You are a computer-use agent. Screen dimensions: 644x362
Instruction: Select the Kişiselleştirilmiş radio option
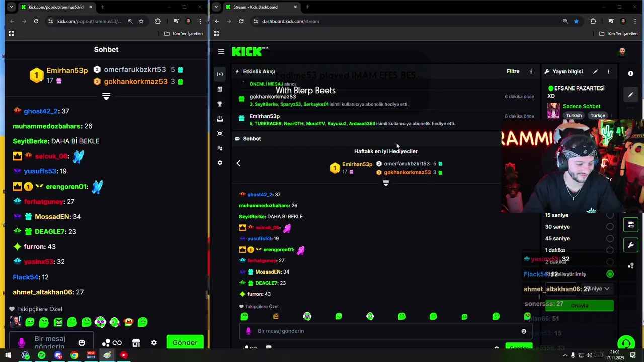[x=610, y=274]
